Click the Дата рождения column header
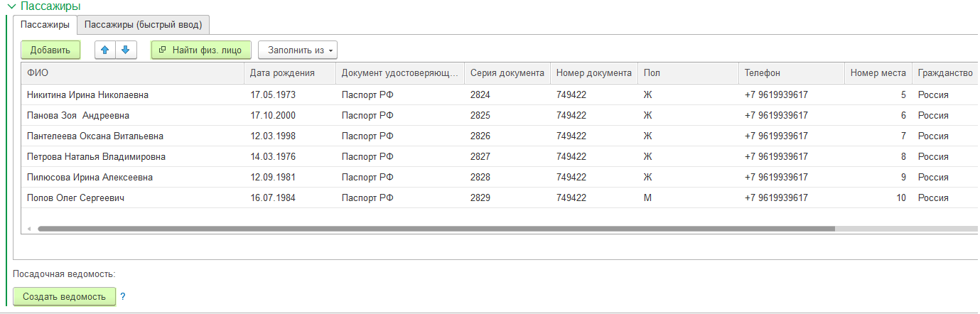 [290, 72]
